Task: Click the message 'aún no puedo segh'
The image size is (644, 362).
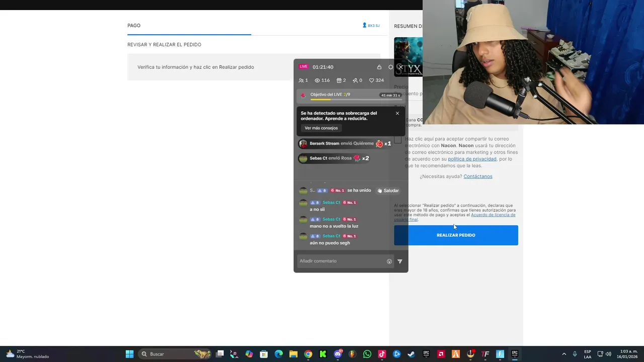Action: (330, 243)
